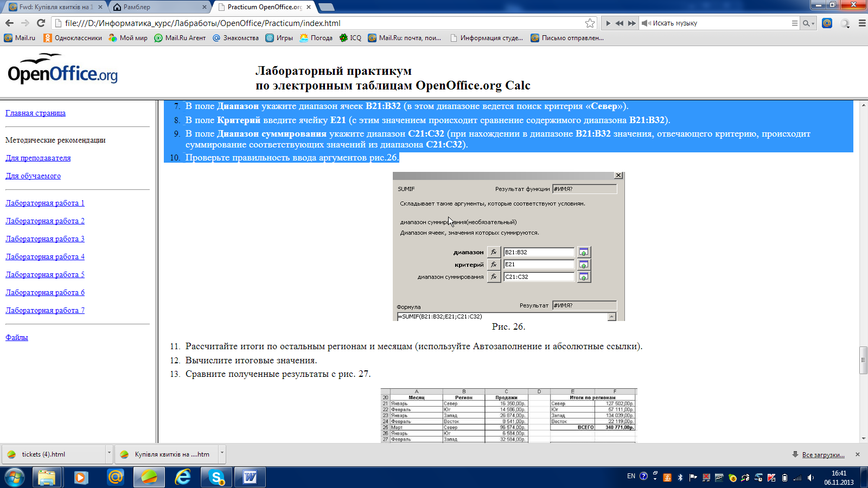Open the Игры bookmark
The width and height of the screenshot is (868, 488).
point(279,38)
